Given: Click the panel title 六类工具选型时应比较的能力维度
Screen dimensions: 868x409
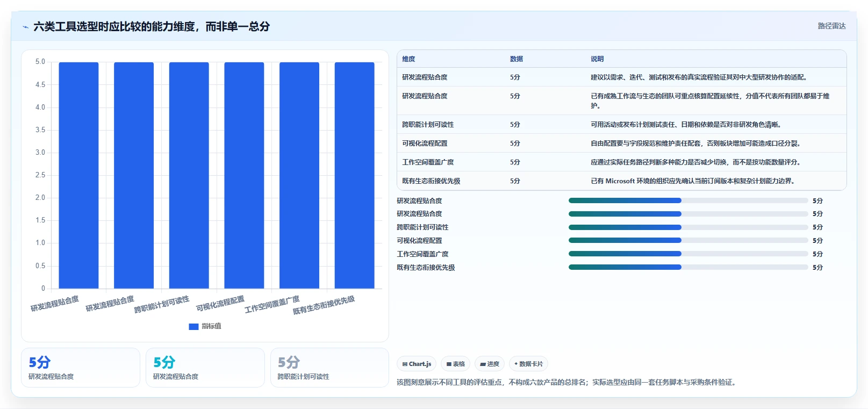Looking at the screenshot, I should [152, 26].
